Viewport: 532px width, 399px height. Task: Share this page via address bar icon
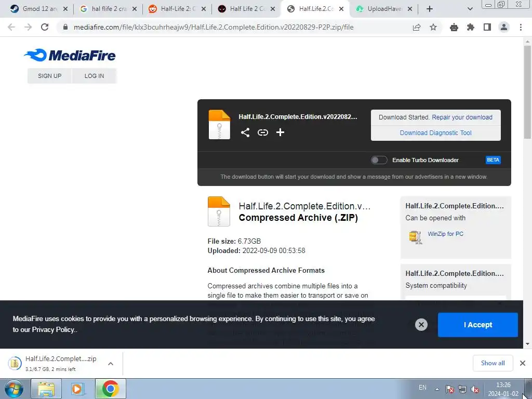[x=417, y=27]
